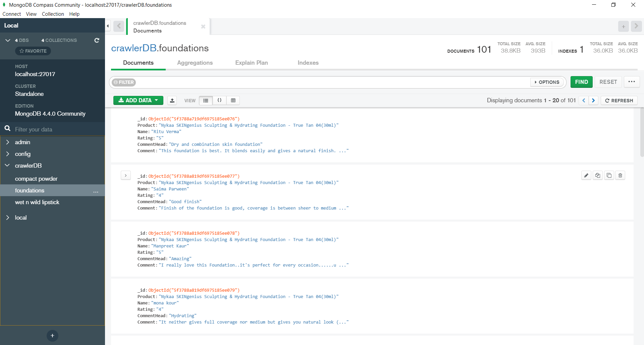Open the Collection menu
Viewport: 644px width, 345px height.
click(x=53, y=14)
